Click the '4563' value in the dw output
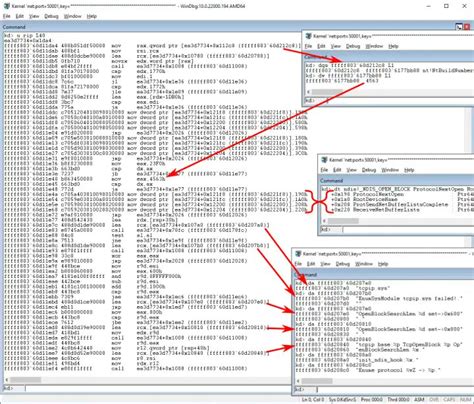Viewport: 474px width, 404px height. [x=372, y=81]
